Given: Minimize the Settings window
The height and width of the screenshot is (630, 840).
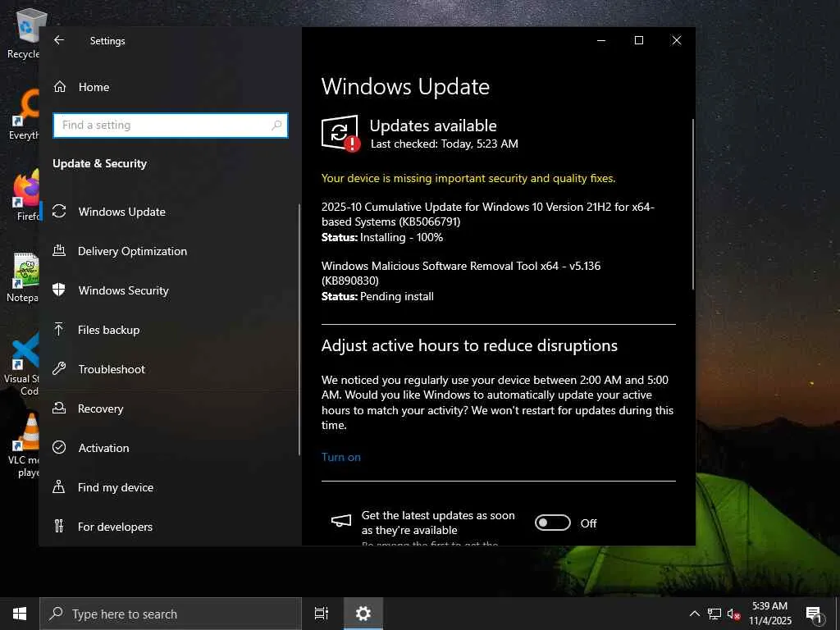Looking at the screenshot, I should (x=601, y=40).
